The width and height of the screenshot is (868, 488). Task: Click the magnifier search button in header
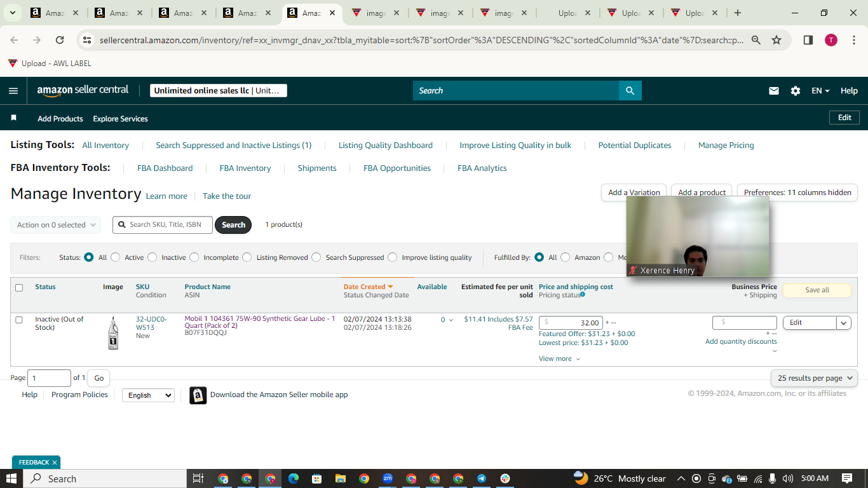(x=630, y=91)
